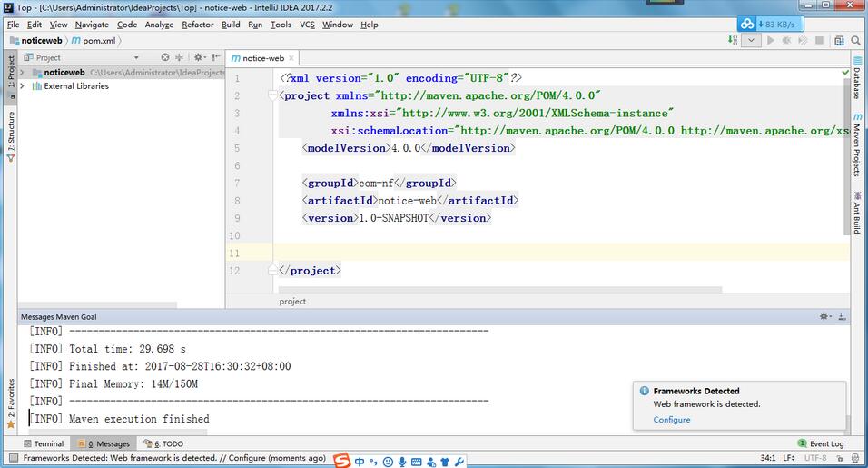The width and height of the screenshot is (868, 468).
Task: Open Project panel gear settings
Action: point(200,57)
